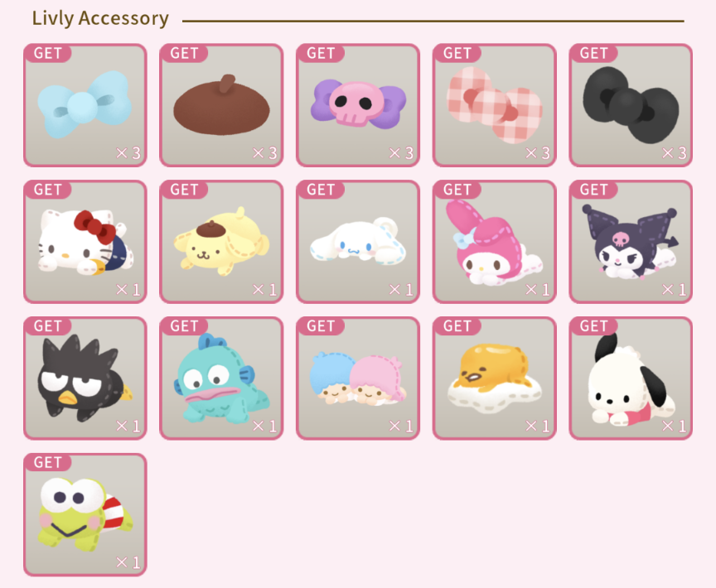Select the Kuromi plush accessory

click(631, 242)
